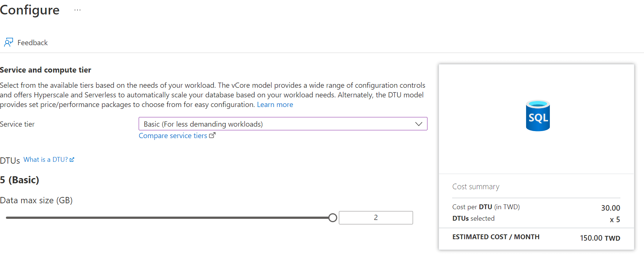644x254 pixels.
Task: Click external-link icon after Compare service tiers
Action: 212,136
